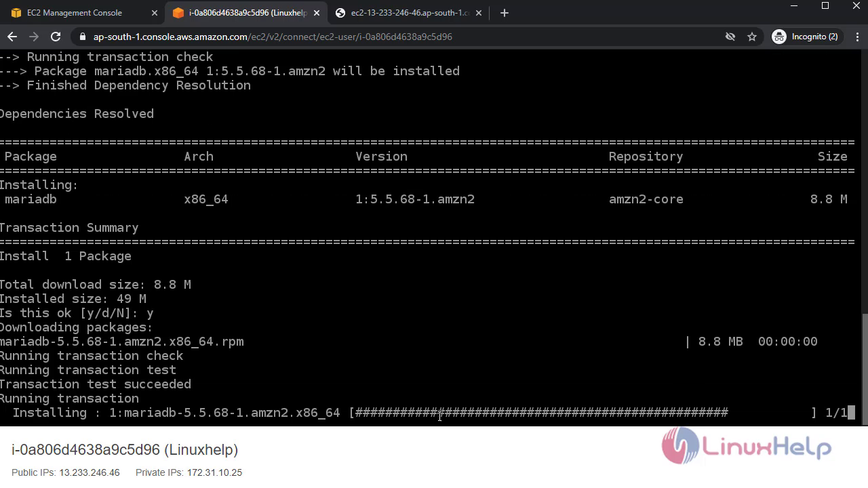Click the third-party cookies blocked eye icon

tap(730, 37)
